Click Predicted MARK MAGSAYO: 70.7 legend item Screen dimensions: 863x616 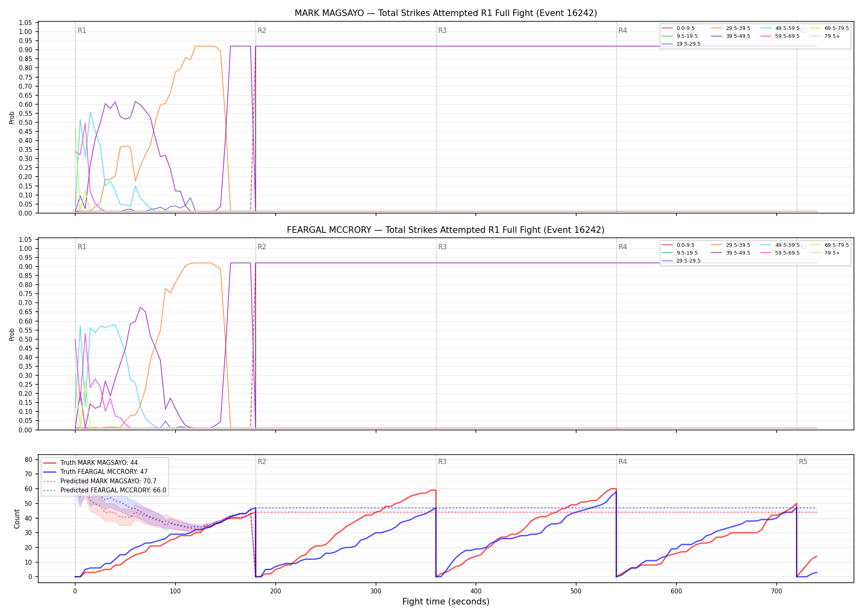(100, 481)
